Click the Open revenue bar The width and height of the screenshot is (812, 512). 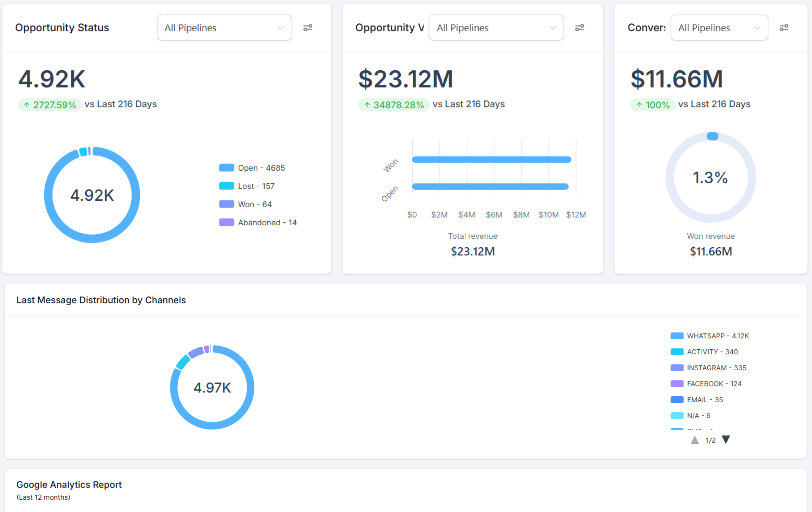click(x=490, y=186)
